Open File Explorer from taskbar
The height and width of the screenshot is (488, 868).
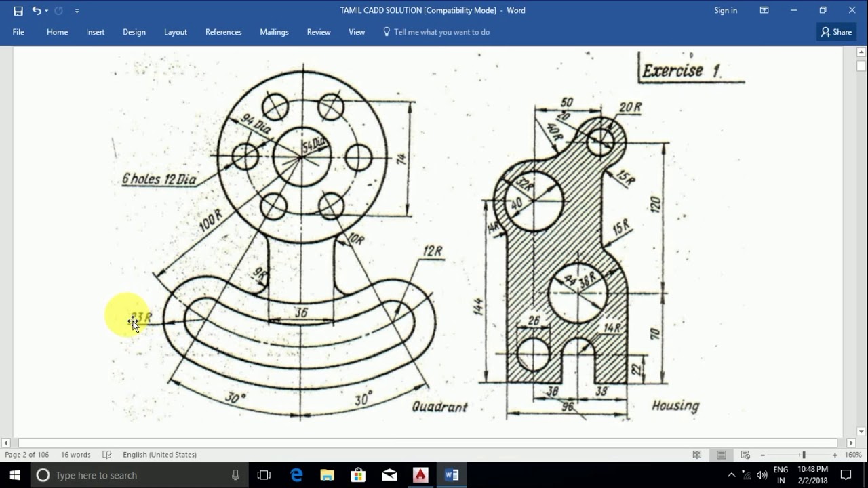pyautogui.click(x=328, y=475)
